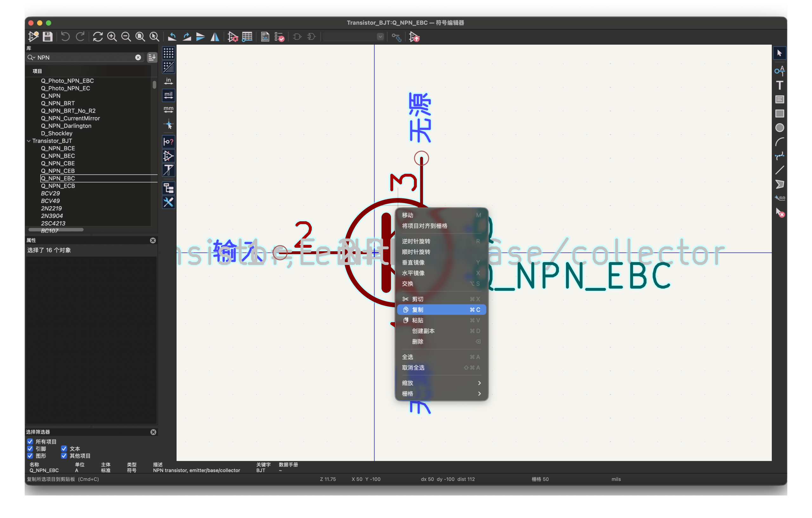Select the Rectangle drawing tool
Image resolution: width=812 pixels, height=518 pixels.
pyautogui.click(x=779, y=113)
